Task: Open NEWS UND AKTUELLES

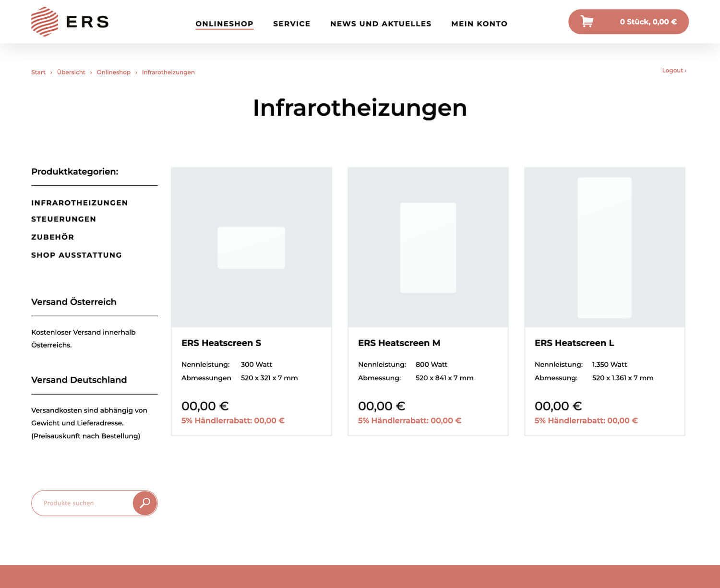Action: pos(380,23)
